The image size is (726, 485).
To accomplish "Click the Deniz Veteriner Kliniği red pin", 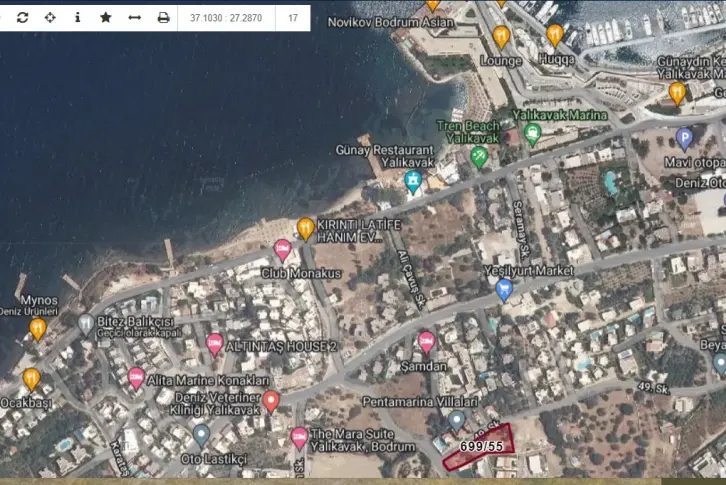I will [x=271, y=402].
